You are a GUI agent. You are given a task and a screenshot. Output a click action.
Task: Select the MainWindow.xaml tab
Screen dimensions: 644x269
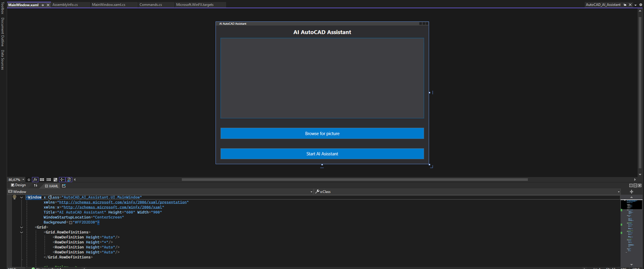(23, 4)
